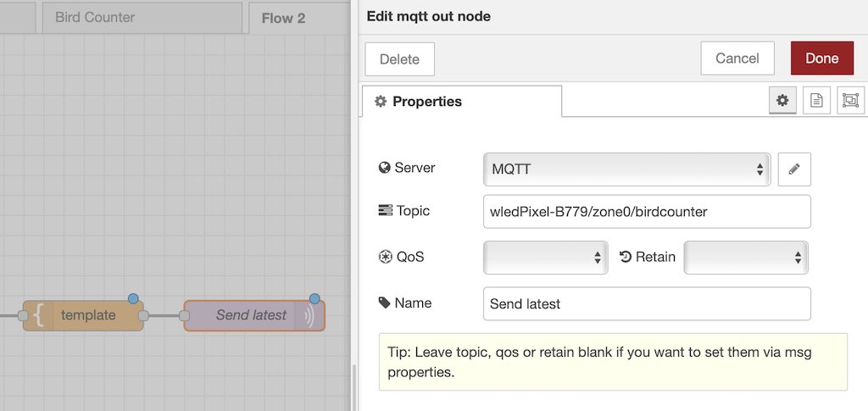This screenshot has height=411, width=868.
Task: Click the output port of the template node
Action: tap(143, 316)
